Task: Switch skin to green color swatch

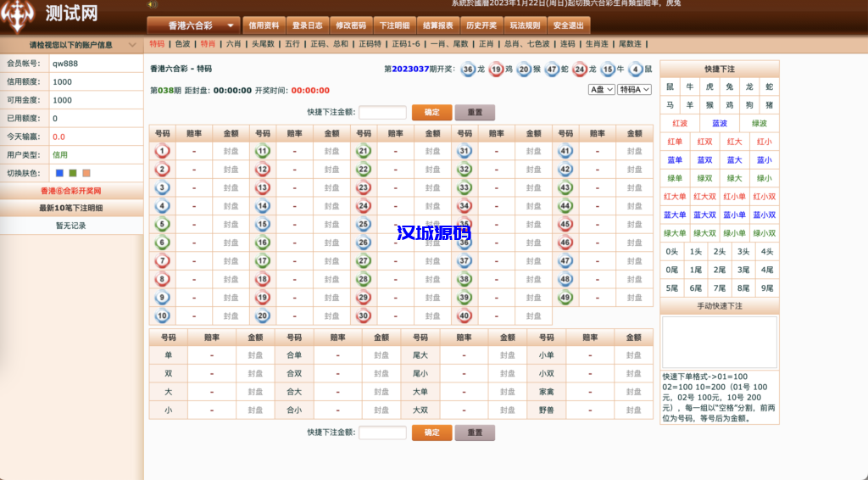Action: pyautogui.click(x=73, y=173)
